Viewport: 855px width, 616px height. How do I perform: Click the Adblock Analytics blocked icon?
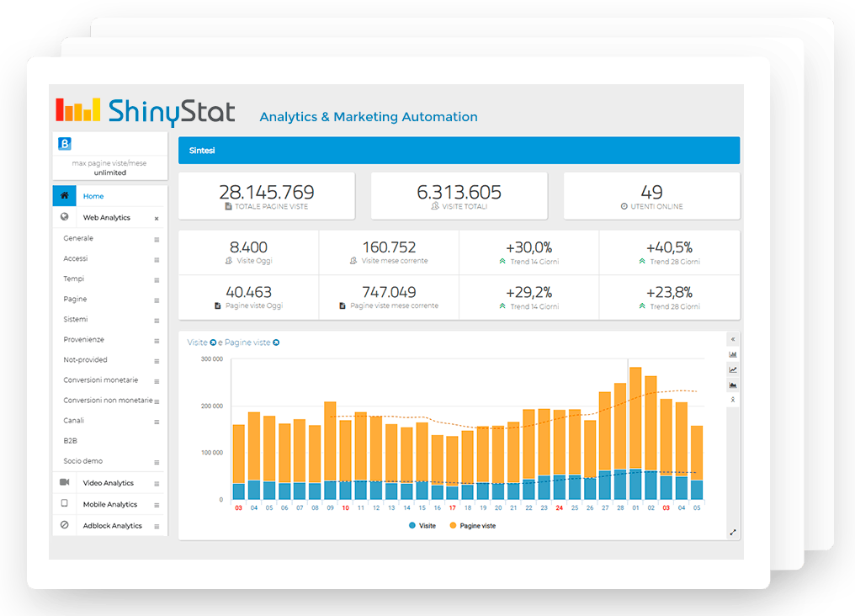65,525
